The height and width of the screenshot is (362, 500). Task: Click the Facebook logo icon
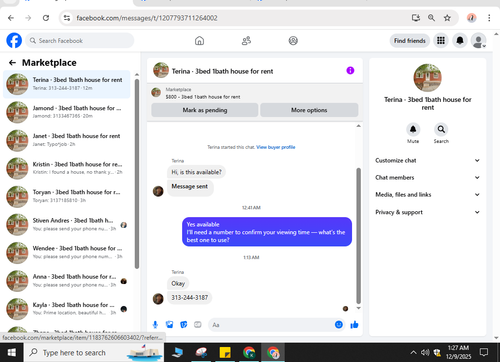pyautogui.click(x=14, y=41)
